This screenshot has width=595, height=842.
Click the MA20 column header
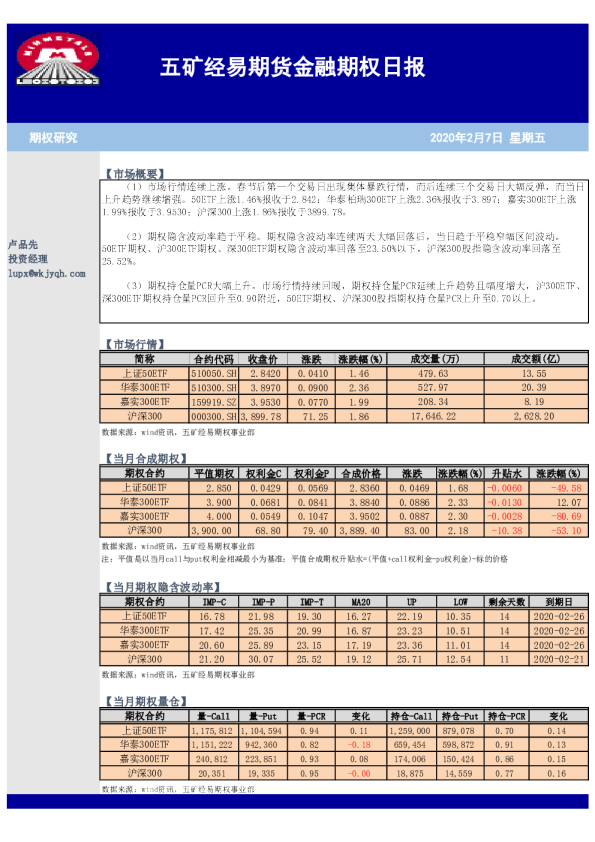click(x=361, y=602)
